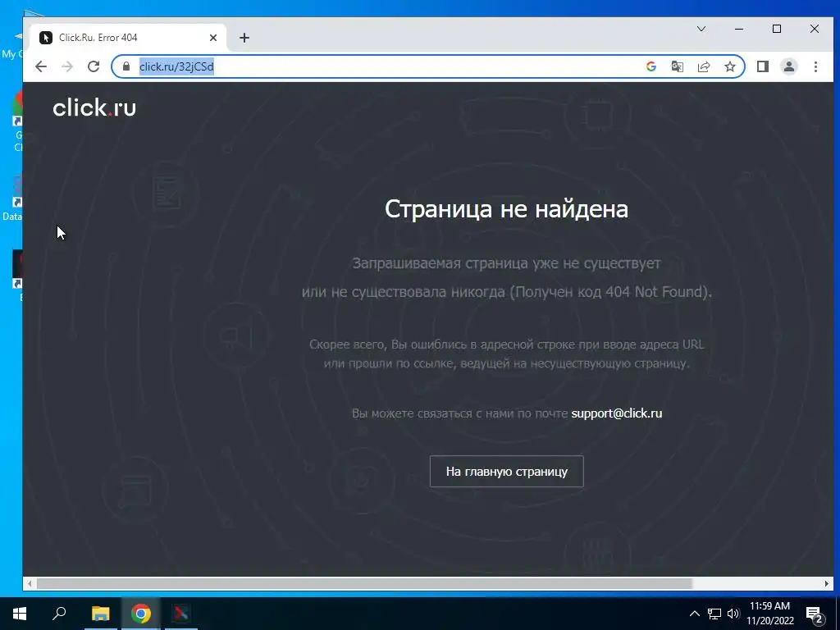Open Windows taskbar search
Screen dimensions: 840x630
[59, 614]
